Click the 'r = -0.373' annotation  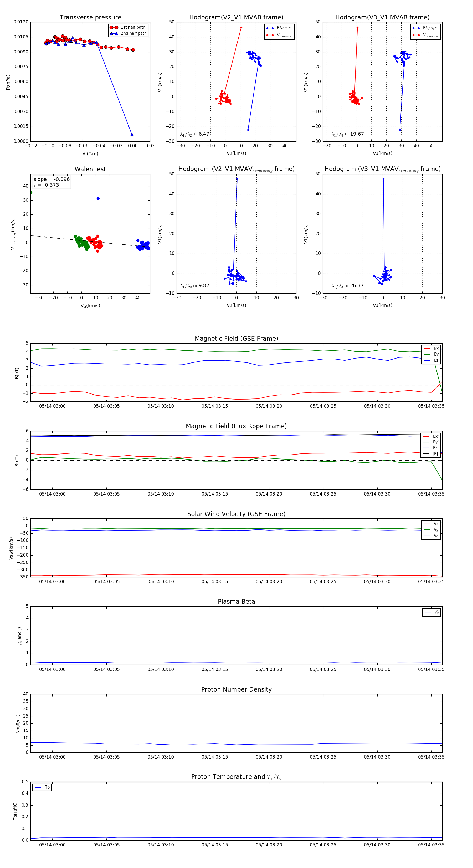[x=47, y=185]
